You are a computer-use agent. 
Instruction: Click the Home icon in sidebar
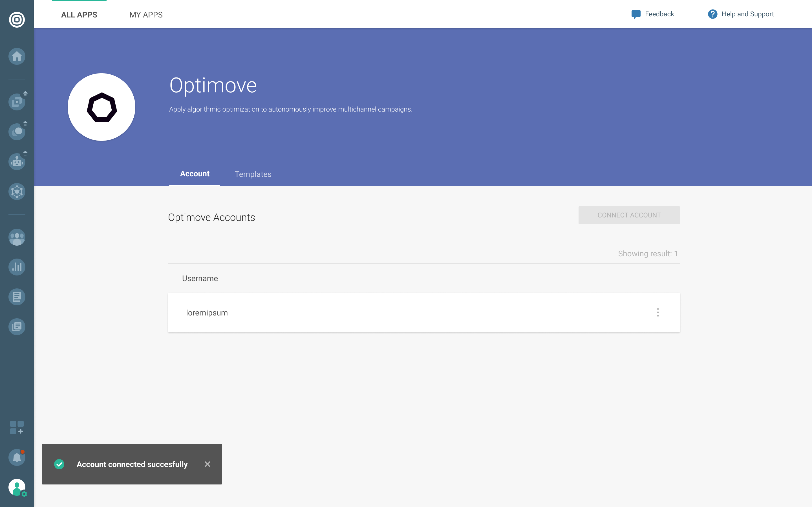click(x=17, y=56)
